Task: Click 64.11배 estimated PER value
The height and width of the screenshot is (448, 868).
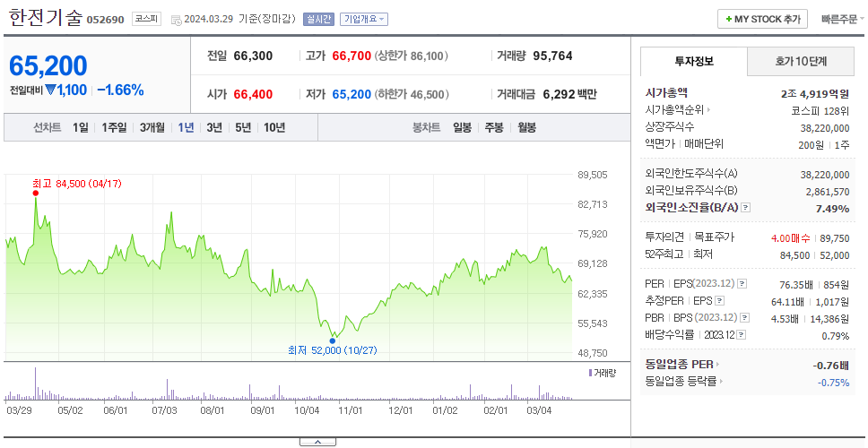Action: coord(788,302)
